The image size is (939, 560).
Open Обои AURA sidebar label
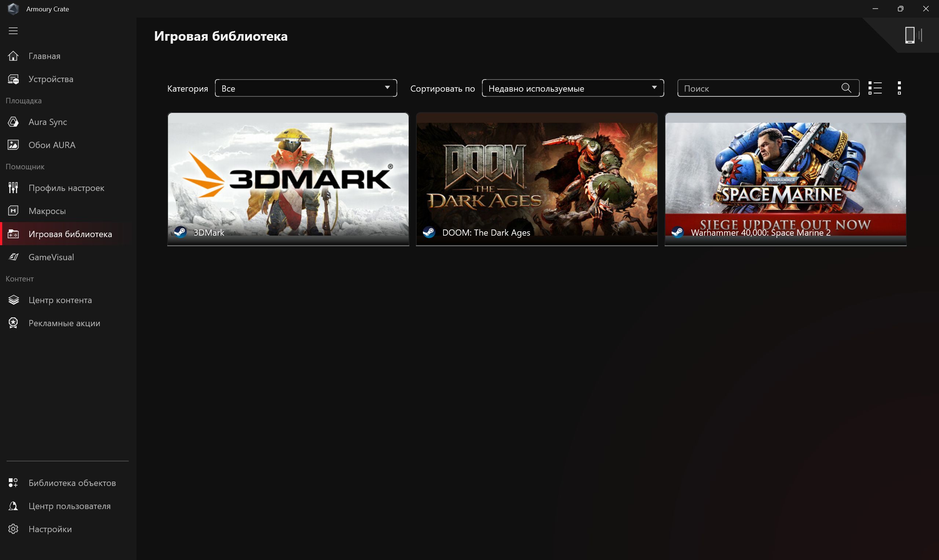click(52, 145)
